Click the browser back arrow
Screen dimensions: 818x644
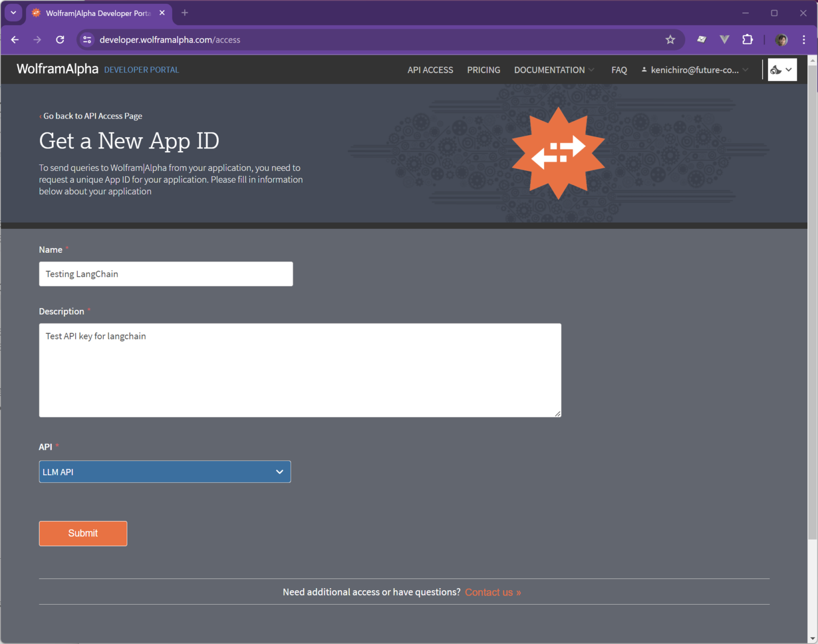(x=15, y=40)
